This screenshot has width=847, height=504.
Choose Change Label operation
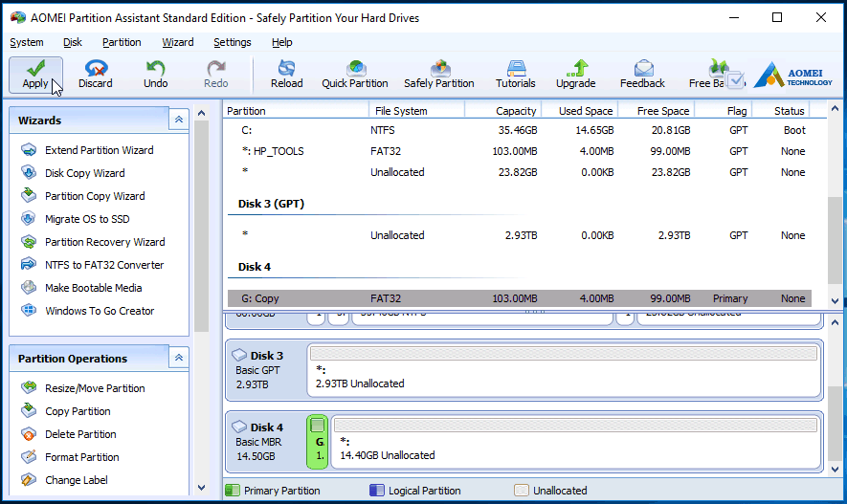pos(77,480)
